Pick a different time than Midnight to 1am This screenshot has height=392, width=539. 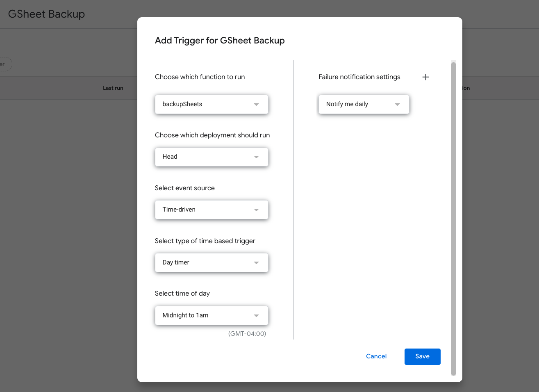coord(205,315)
